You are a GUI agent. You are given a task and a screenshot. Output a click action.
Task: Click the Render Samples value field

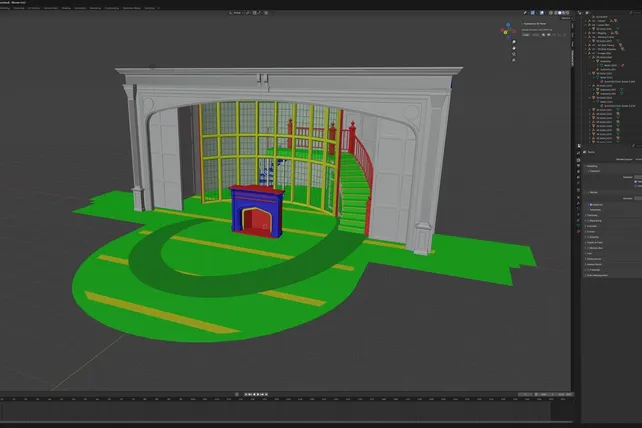click(638, 198)
